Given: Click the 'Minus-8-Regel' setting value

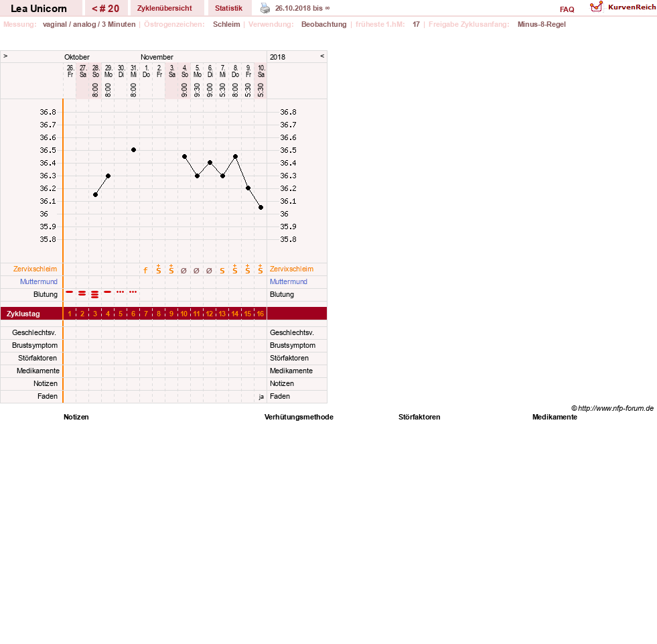Looking at the screenshot, I should (x=541, y=24).
